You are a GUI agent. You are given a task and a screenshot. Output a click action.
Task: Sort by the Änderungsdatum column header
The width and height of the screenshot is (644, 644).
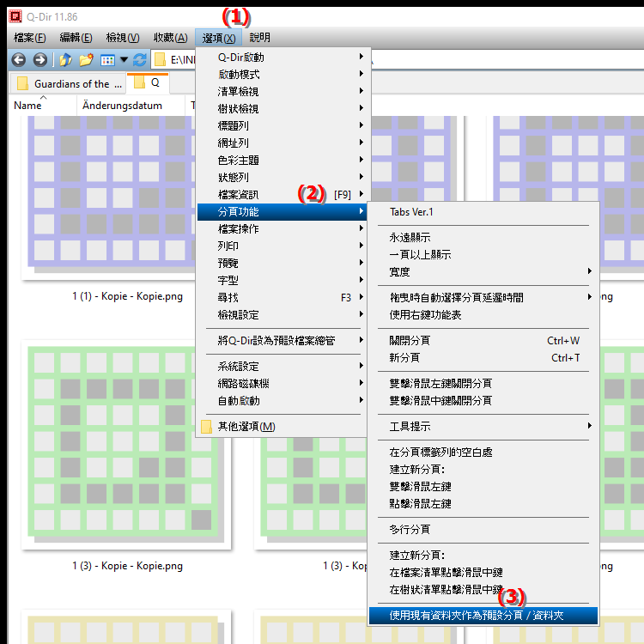(131, 105)
